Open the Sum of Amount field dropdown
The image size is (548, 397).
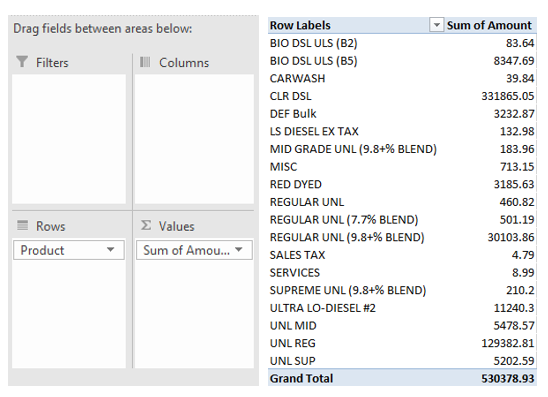239,250
